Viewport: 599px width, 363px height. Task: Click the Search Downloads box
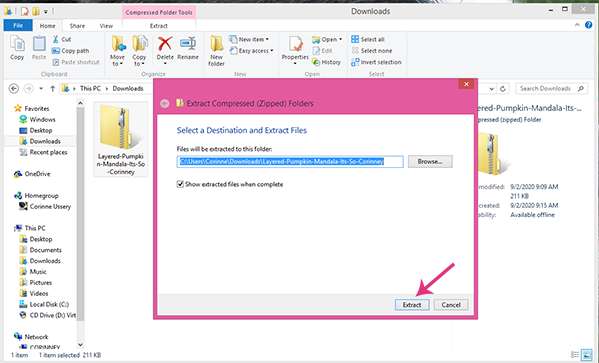coord(552,89)
